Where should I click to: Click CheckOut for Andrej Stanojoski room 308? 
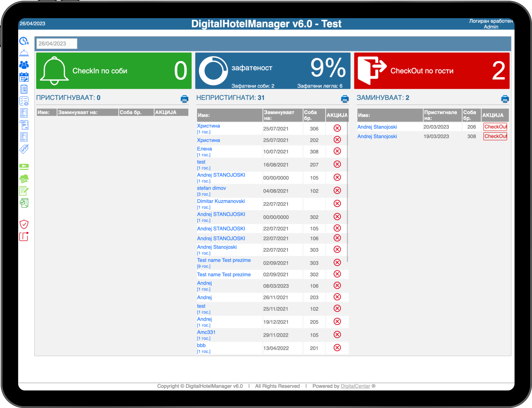click(x=495, y=136)
